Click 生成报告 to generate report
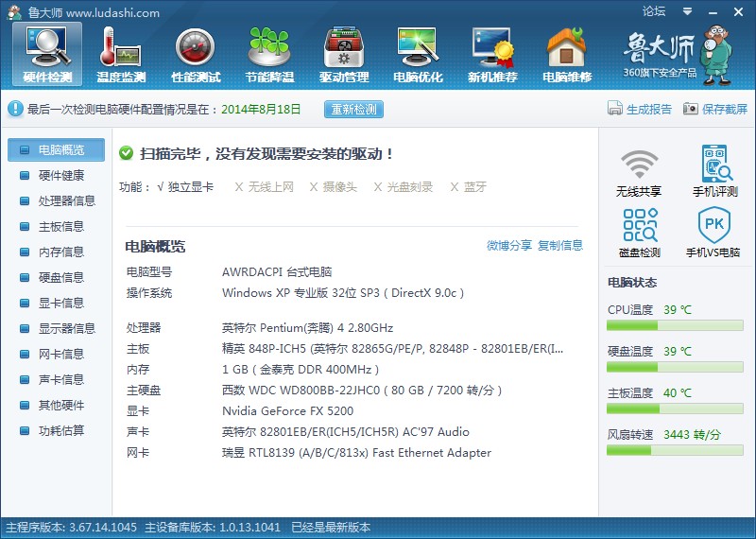Screen dimensions: 756x539 click(649, 109)
